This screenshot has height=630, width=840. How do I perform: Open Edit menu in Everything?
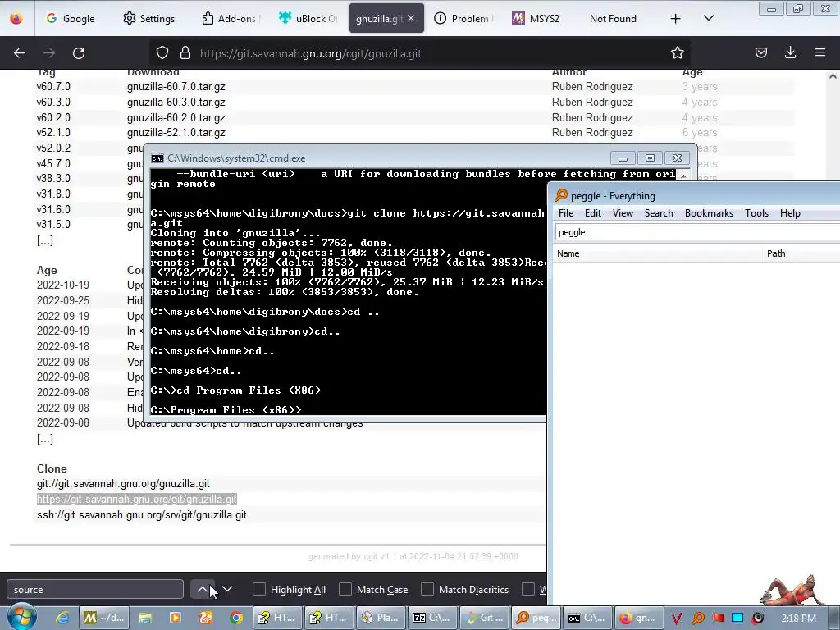592,212
